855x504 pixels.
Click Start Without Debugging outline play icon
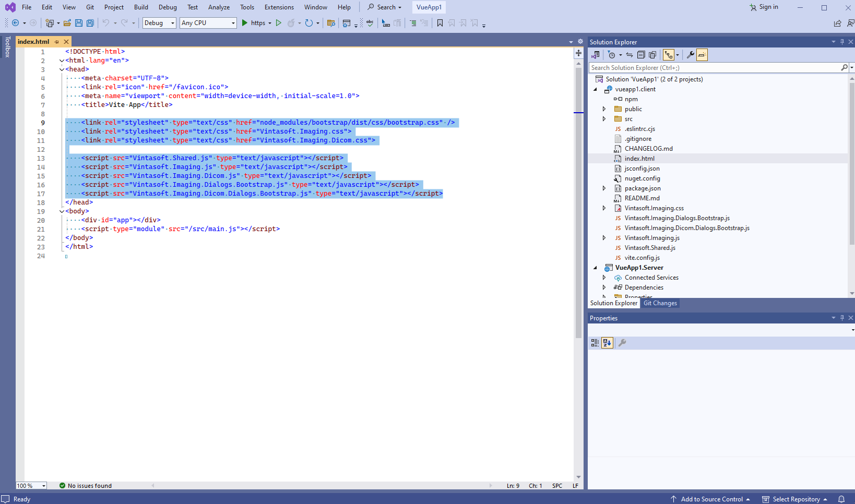279,23
